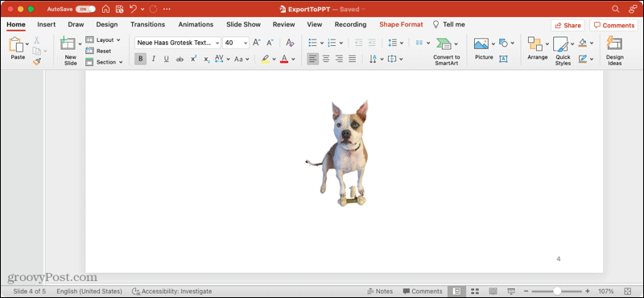Open the font name dropdown
The image size is (644, 298).
click(x=217, y=43)
